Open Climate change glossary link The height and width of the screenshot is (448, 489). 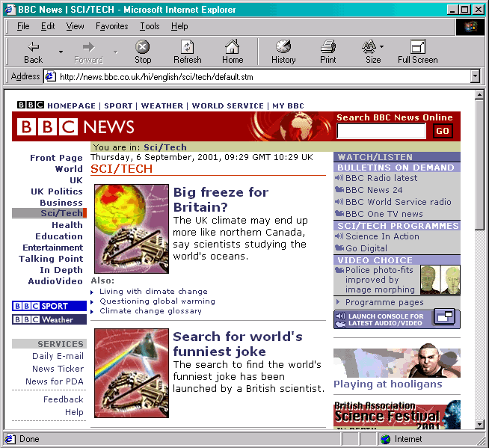(x=150, y=311)
